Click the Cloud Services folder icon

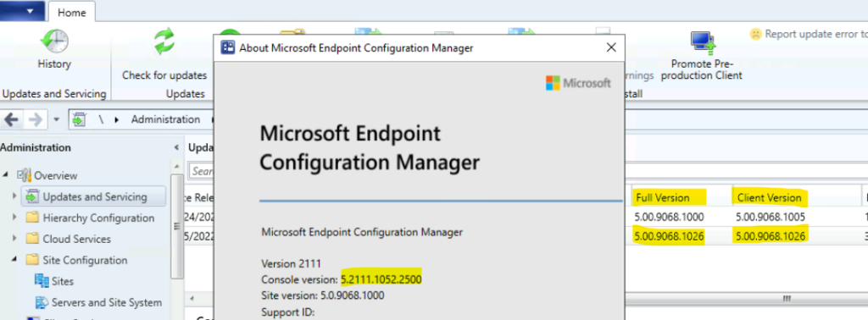[x=33, y=239]
